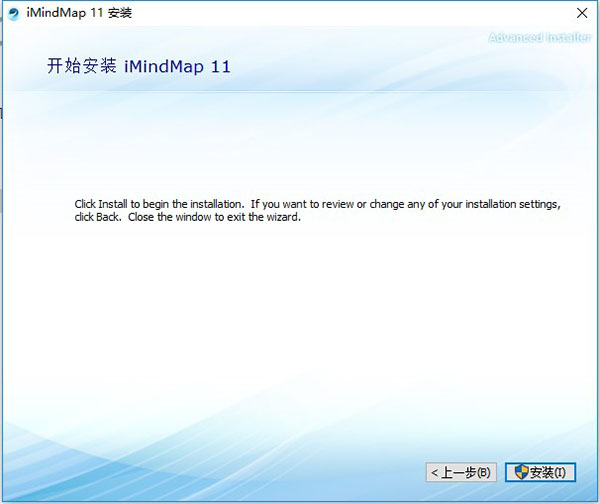This screenshot has width=600, height=504.
Task: Go back with the 上一步(B) button
Action: point(461,472)
